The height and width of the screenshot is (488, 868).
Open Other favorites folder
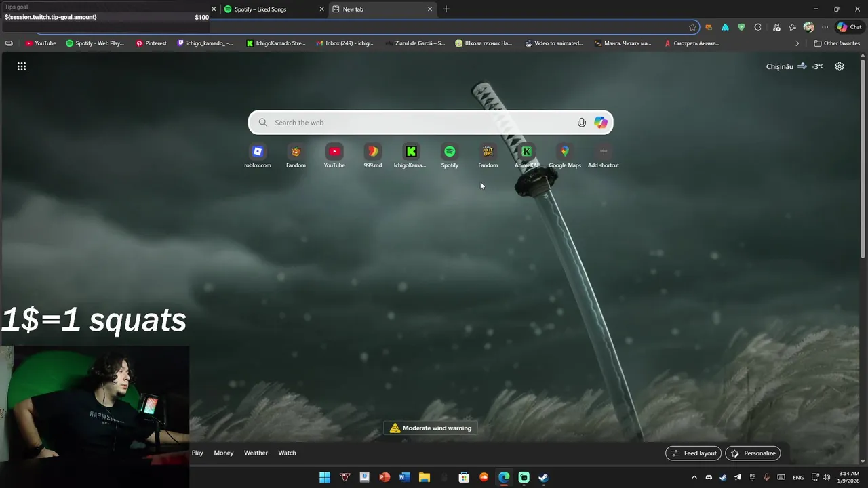[x=837, y=43]
